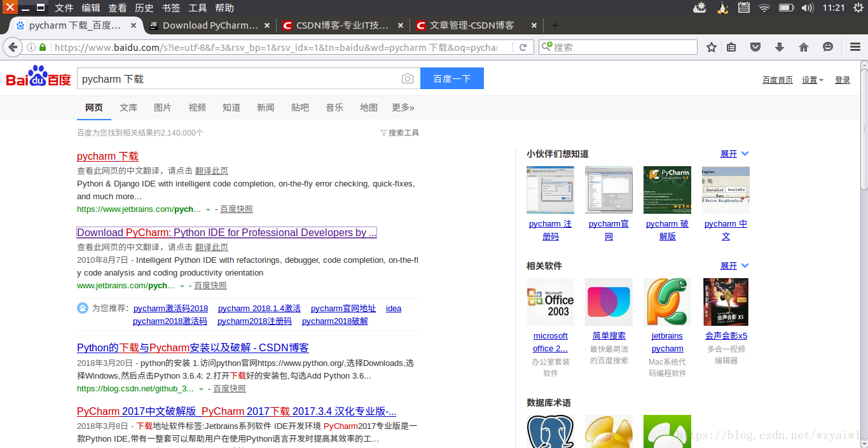Open the 更多» category dropdown
Image resolution: width=868 pixels, height=448 pixels.
point(403,108)
